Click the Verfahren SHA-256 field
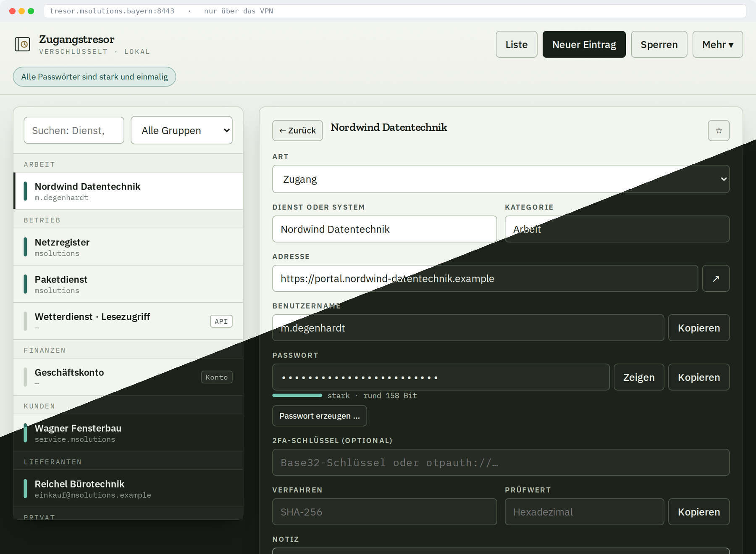The width and height of the screenshot is (756, 554). [384, 512]
